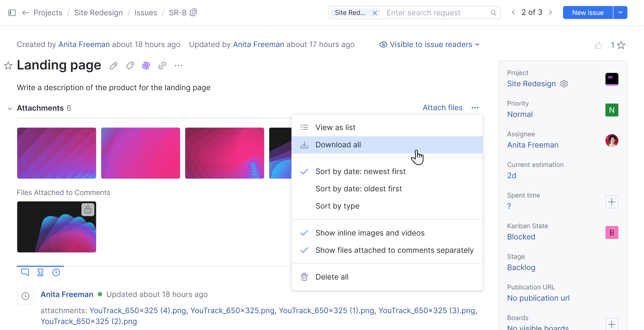The height and width of the screenshot is (330, 644).
Task: Click the Attach files link
Action: tap(442, 108)
